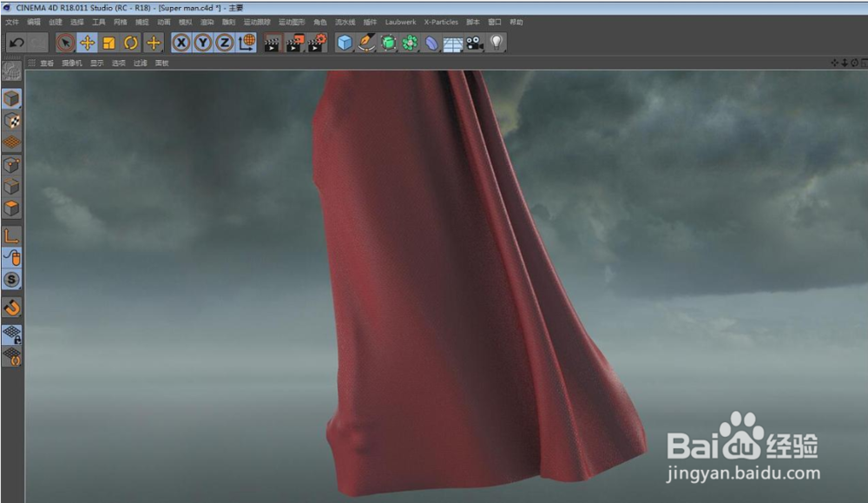The width and height of the screenshot is (868, 503).
Task: Open the 运动图形 MoGraph menu
Action: pyautogui.click(x=292, y=23)
